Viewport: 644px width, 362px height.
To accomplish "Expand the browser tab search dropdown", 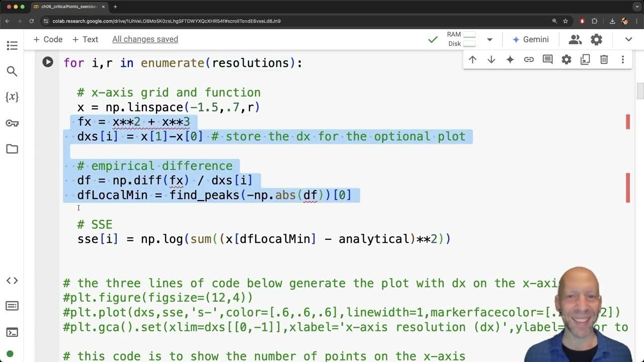I will [x=636, y=7].
